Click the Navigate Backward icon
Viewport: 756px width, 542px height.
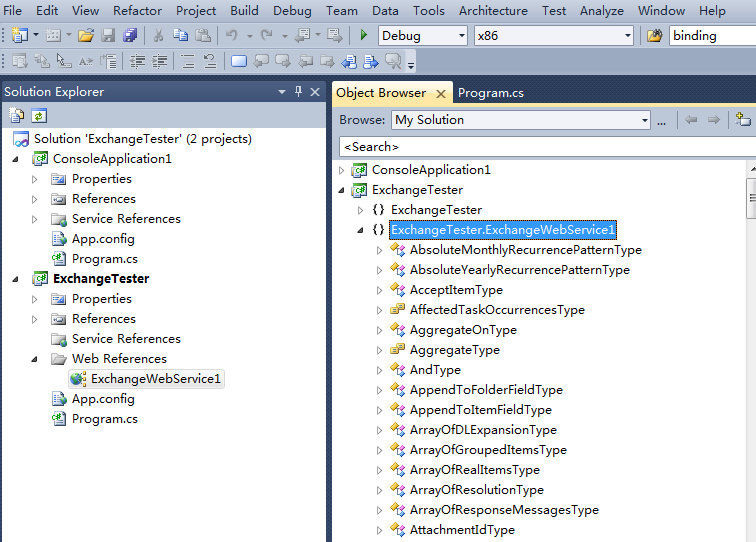pos(303,35)
